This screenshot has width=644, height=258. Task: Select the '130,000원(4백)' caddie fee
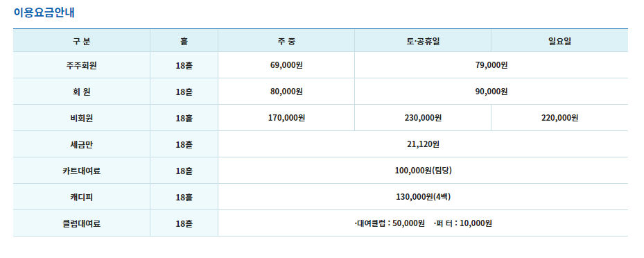pyautogui.click(x=423, y=196)
